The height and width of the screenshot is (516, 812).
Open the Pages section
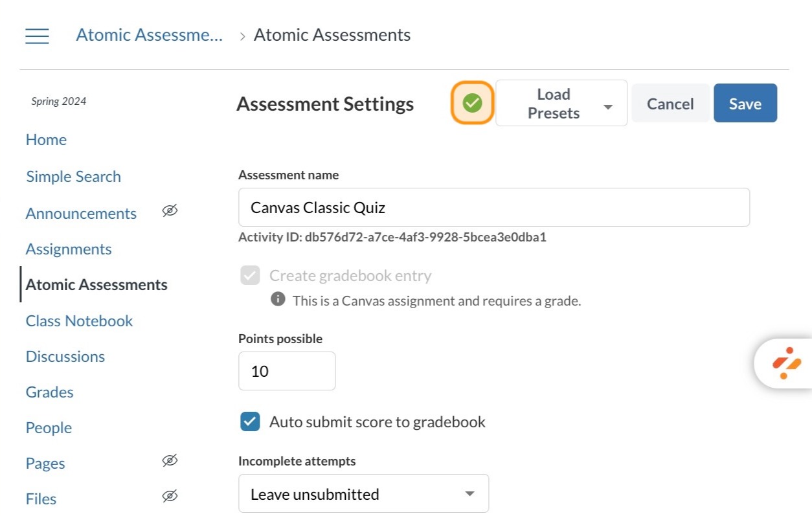45,464
